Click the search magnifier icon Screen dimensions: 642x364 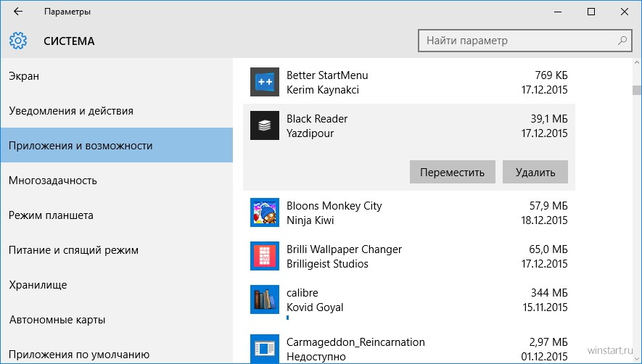pyautogui.click(x=622, y=41)
